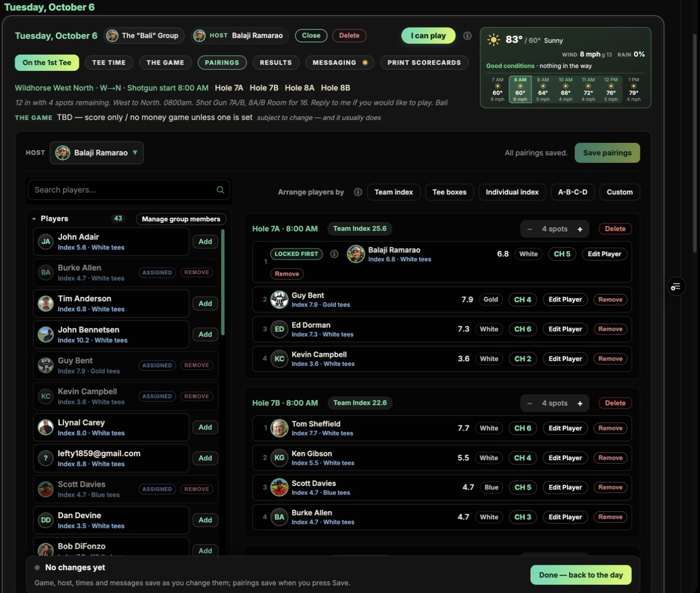Click Llynal Carey's avatar in players list

[45, 427]
